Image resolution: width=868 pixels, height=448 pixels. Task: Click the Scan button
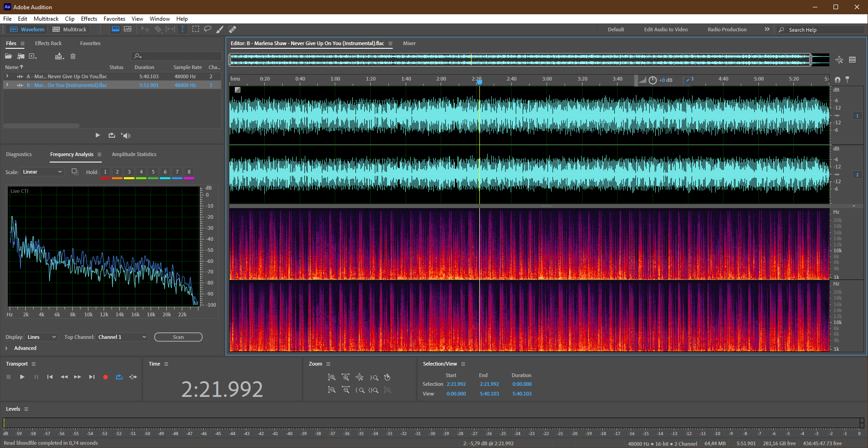click(178, 337)
